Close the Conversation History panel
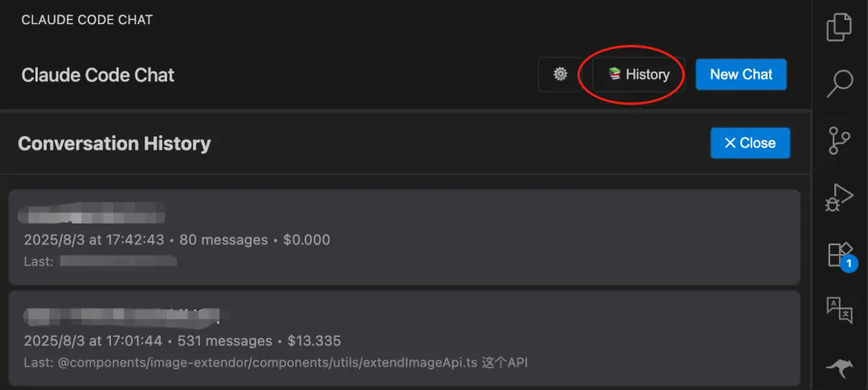This screenshot has height=390, width=868. click(750, 143)
